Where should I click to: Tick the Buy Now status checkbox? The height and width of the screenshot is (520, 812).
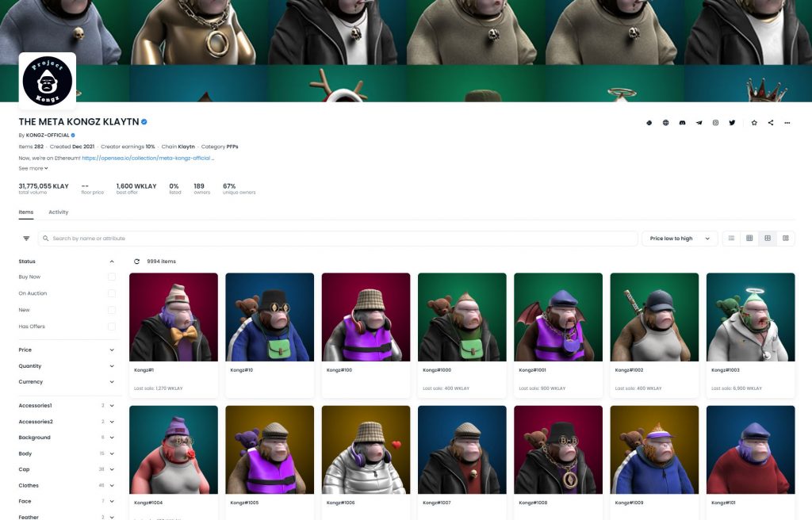tap(111, 277)
